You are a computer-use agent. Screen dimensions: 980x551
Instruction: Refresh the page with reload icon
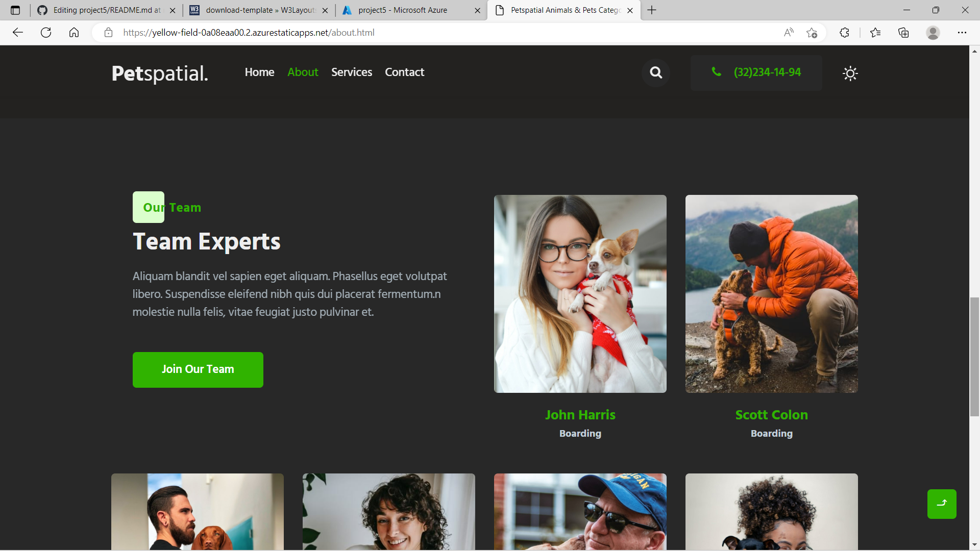click(46, 33)
